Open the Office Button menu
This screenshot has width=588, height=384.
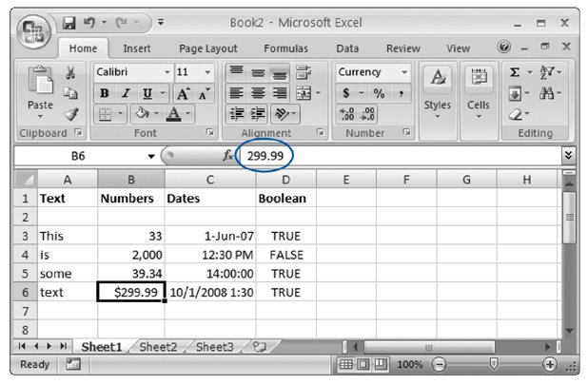tap(33, 32)
